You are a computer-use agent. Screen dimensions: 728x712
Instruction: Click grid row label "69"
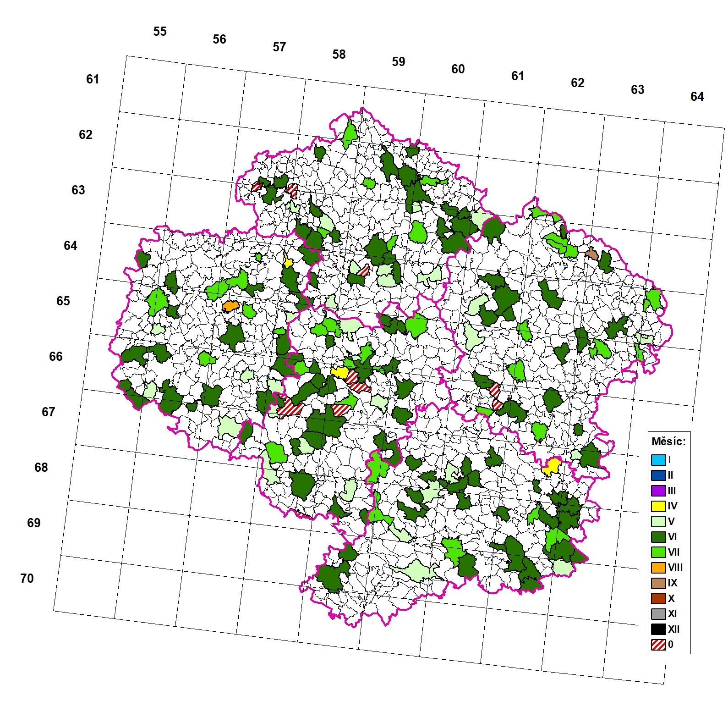[x=34, y=523]
